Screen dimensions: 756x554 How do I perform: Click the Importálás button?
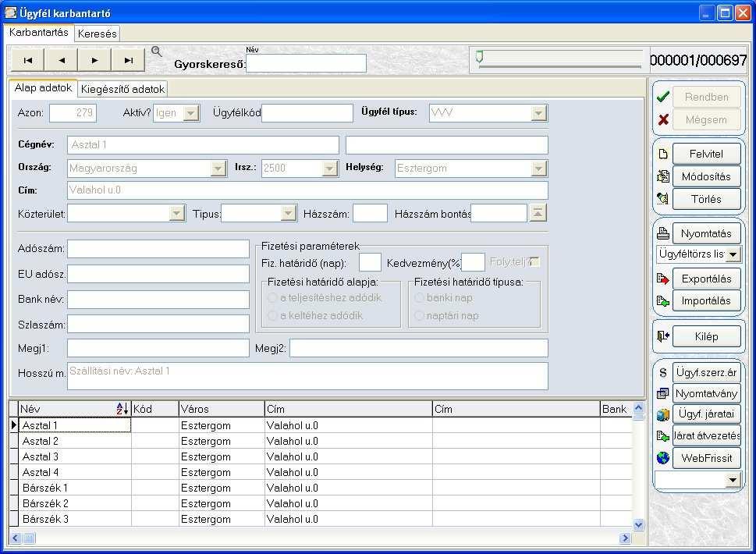tap(706, 301)
